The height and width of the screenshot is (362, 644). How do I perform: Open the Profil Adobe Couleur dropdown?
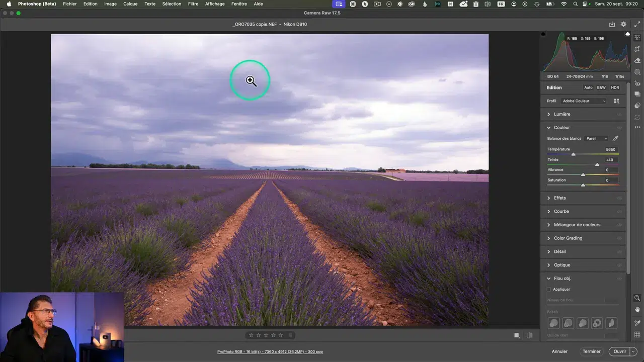pyautogui.click(x=584, y=101)
